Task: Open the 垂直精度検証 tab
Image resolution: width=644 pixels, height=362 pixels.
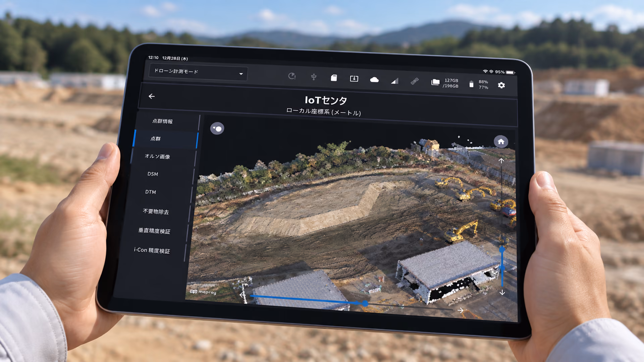Action: [154, 231]
